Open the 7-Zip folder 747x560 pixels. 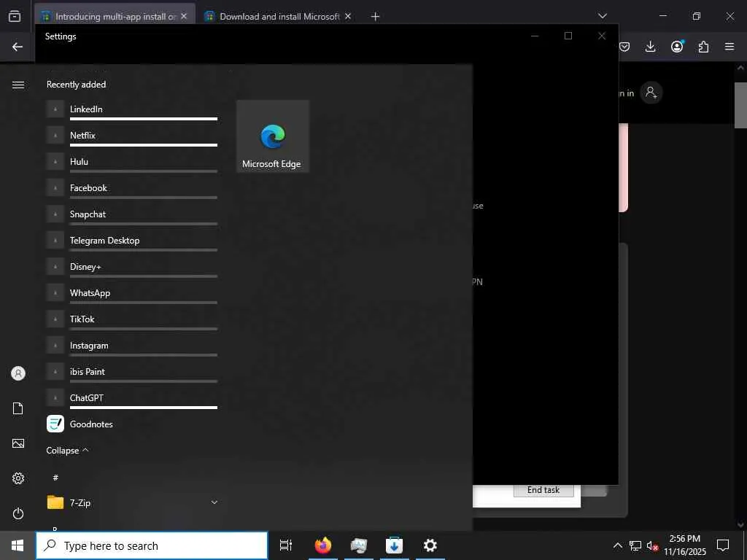click(132, 502)
